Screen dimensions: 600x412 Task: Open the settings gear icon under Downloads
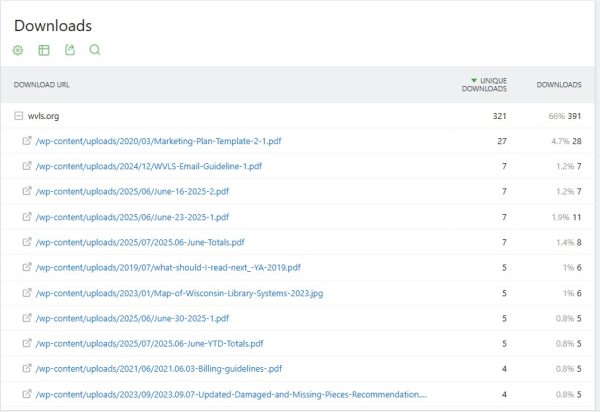(x=18, y=50)
